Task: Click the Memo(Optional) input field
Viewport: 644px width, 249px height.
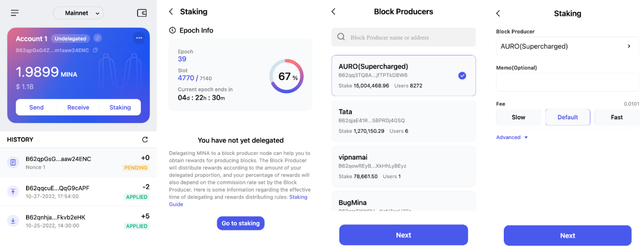Action: [567, 83]
